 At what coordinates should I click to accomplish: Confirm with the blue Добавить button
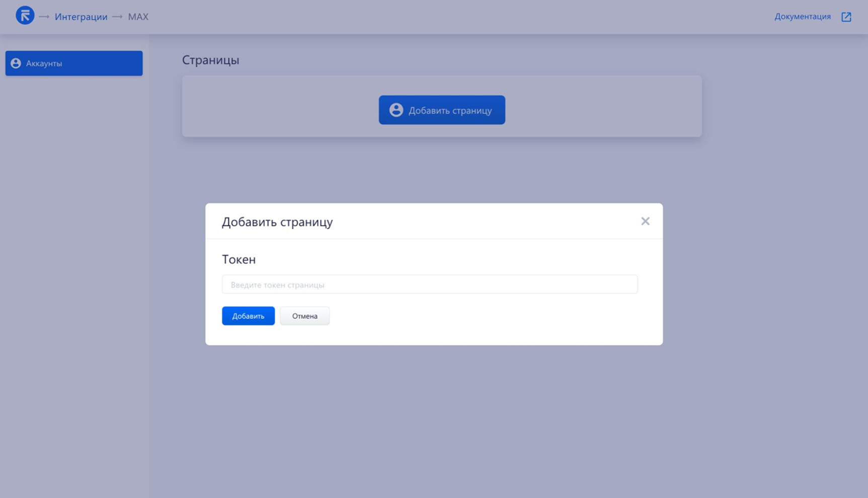(248, 316)
